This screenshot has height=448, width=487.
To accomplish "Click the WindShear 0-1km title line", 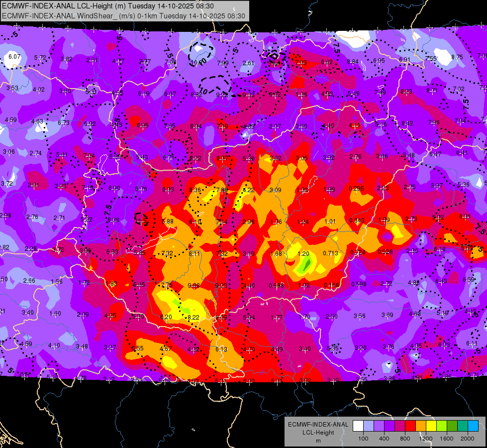I will (123, 16).
